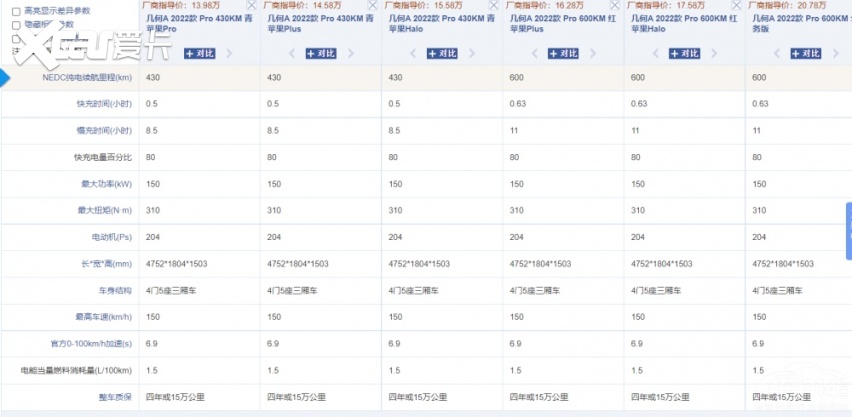This screenshot has height=417, width=852.
Task: Click the blue arrow marker beside NEDC row
Action: [5, 77]
